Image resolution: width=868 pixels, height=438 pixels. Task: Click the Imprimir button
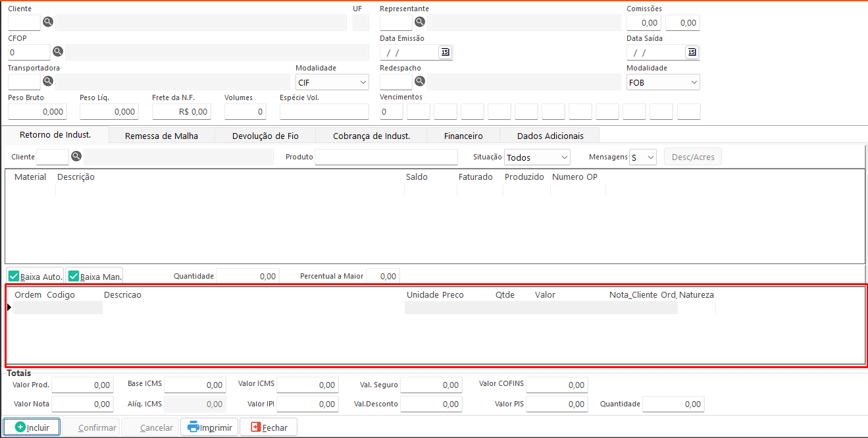(x=209, y=427)
